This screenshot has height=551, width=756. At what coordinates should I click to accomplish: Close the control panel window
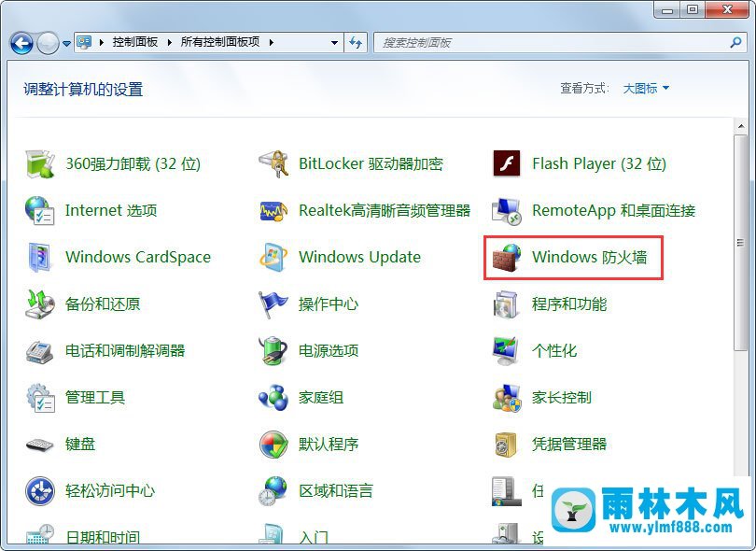[728, 9]
